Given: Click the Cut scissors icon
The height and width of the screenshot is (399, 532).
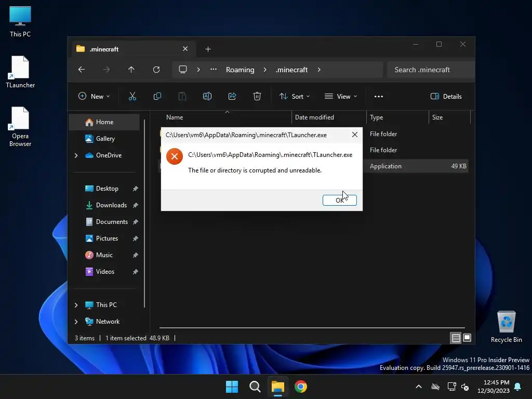Looking at the screenshot, I should 132,96.
